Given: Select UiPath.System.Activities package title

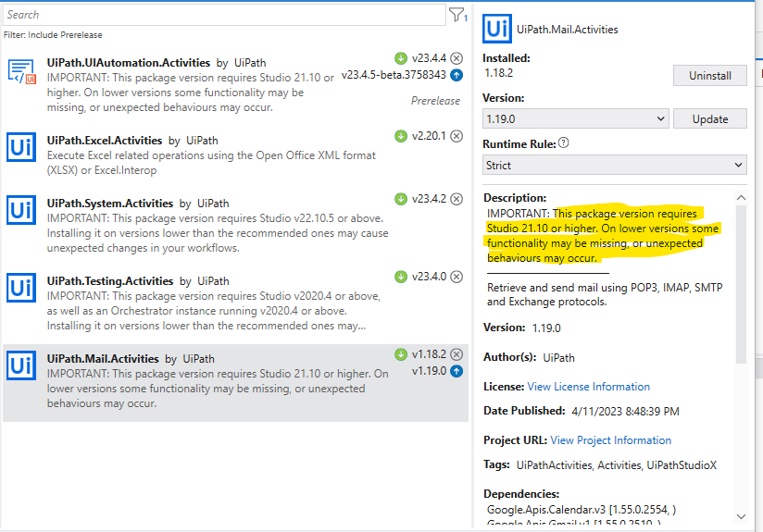Looking at the screenshot, I should (x=110, y=204).
